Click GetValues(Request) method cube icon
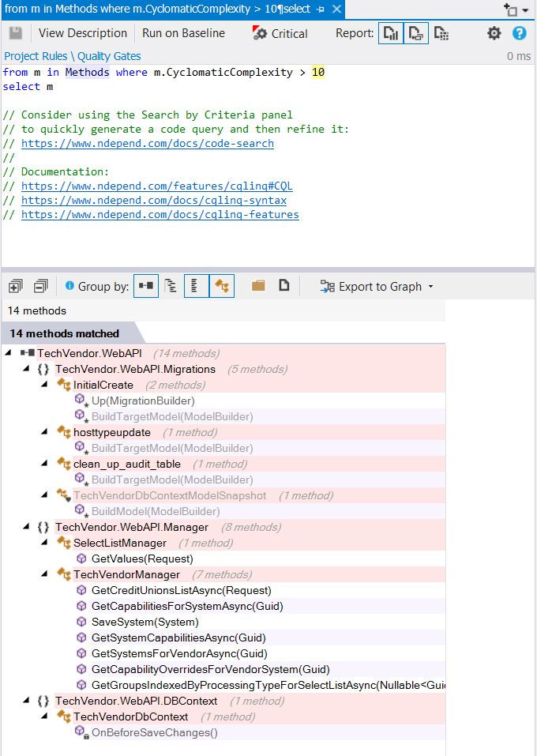 click(81, 559)
